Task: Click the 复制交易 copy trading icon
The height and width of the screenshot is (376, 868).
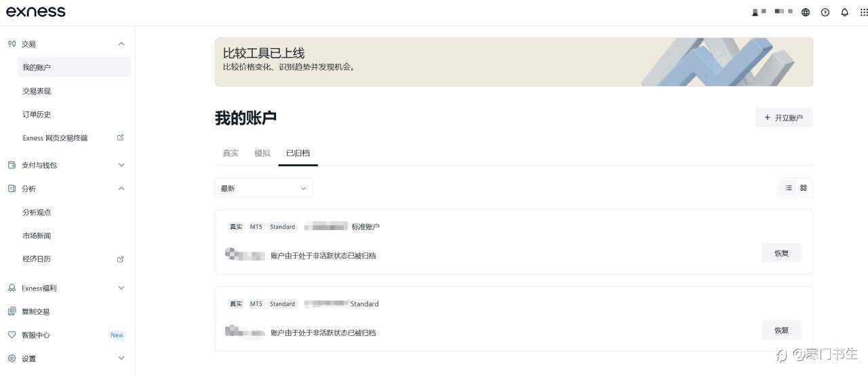Action: [12, 312]
